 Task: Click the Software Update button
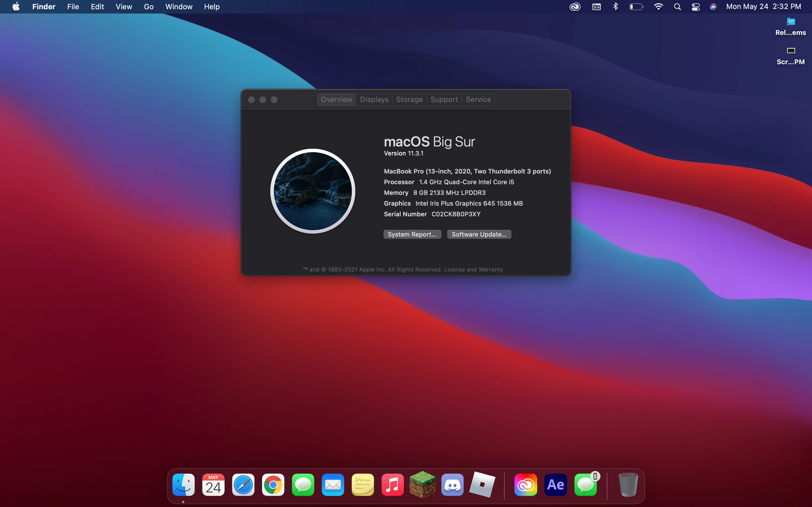tap(479, 234)
